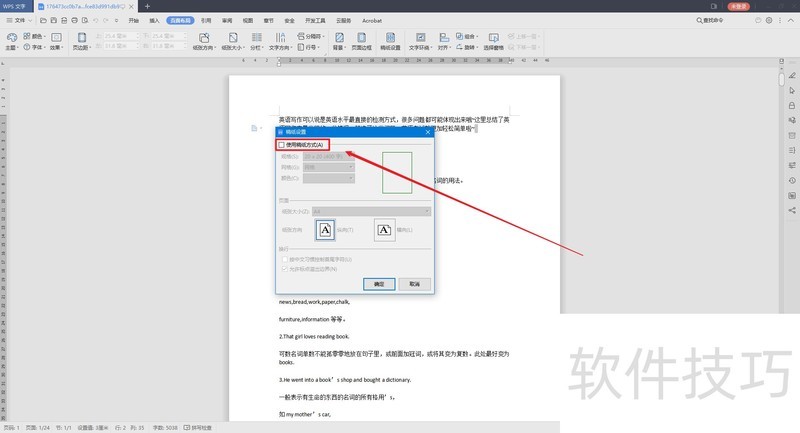The height and width of the screenshot is (433, 800).
Task: Open the 文件 file menu
Action: coord(19,20)
